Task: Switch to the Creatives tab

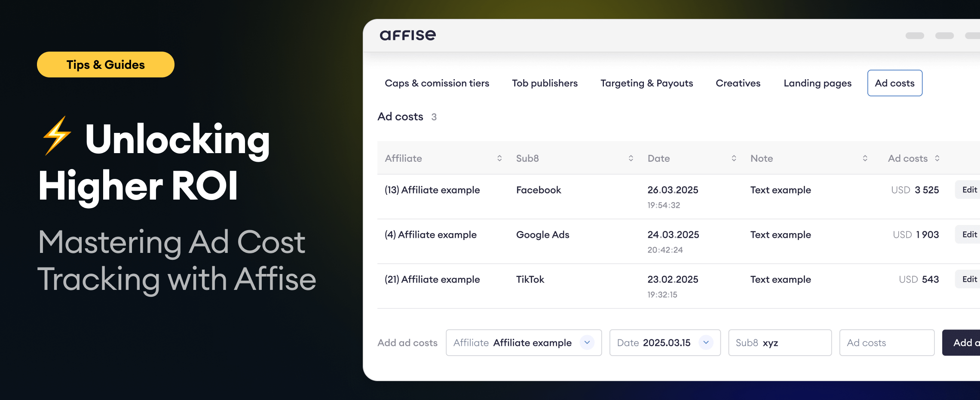Action: pyautogui.click(x=738, y=83)
